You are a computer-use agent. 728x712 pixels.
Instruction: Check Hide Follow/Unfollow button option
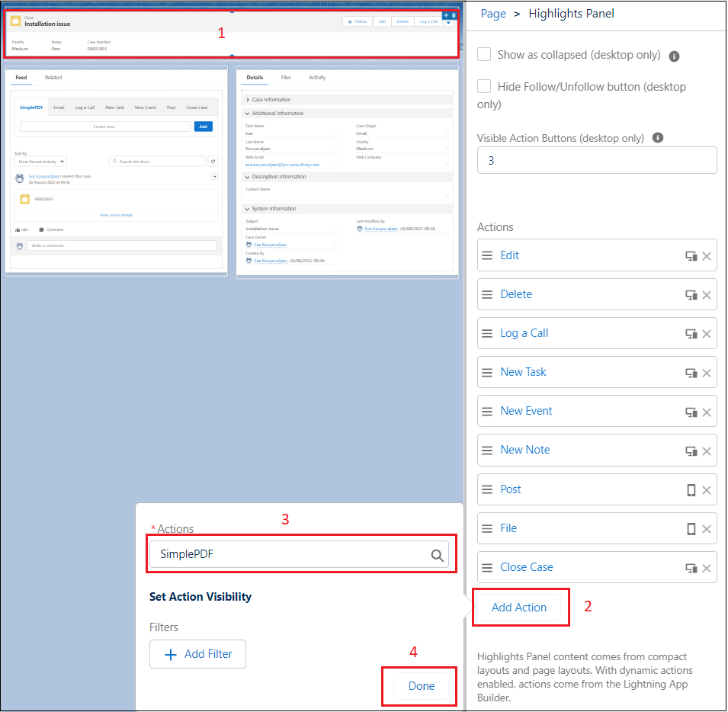click(x=484, y=86)
